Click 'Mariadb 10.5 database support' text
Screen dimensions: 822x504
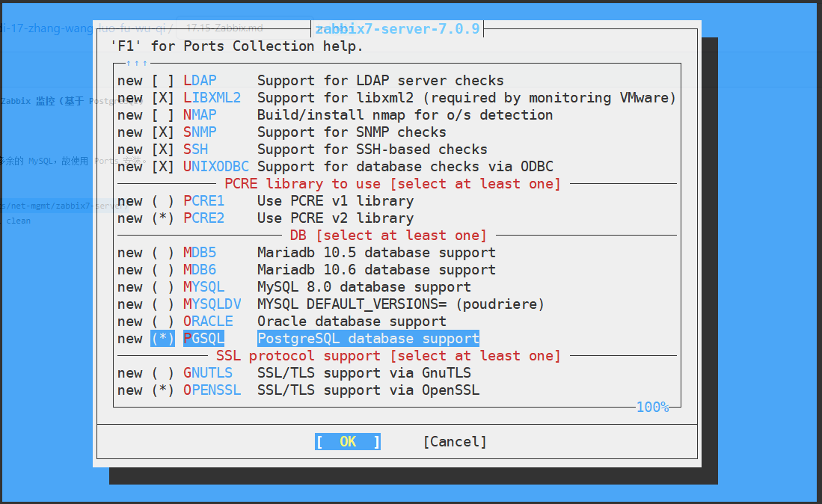(x=376, y=253)
